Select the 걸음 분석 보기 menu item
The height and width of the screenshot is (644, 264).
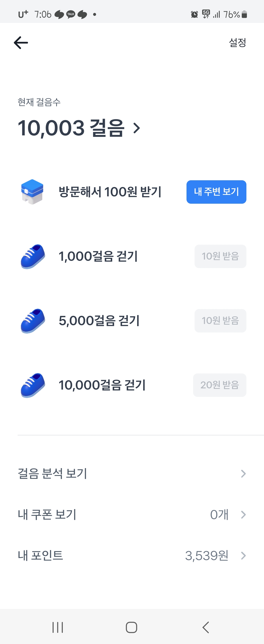(x=52, y=474)
